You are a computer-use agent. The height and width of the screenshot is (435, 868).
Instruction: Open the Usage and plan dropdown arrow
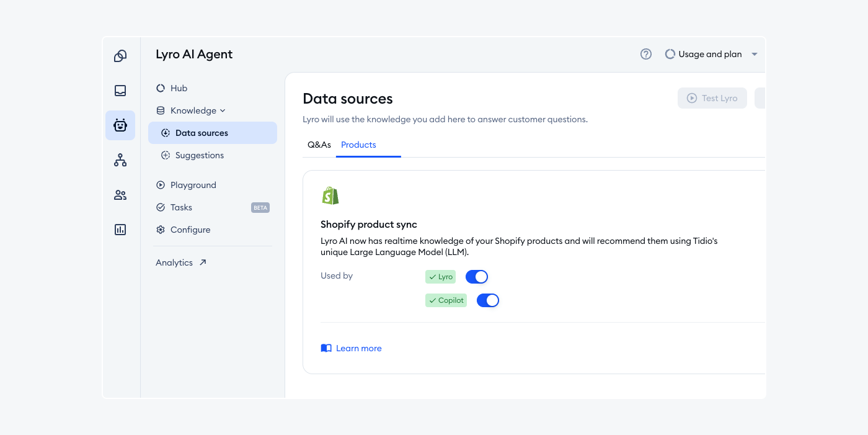click(755, 55)
